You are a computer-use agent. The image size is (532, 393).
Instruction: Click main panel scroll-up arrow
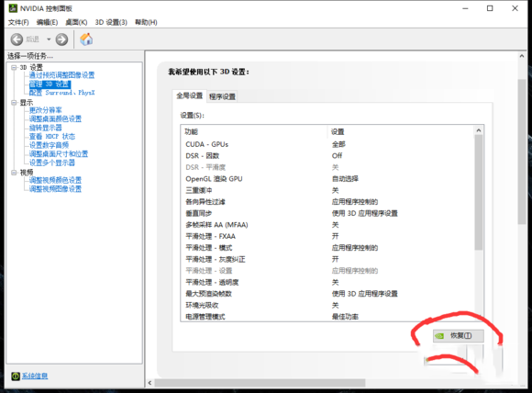[522, 56]
